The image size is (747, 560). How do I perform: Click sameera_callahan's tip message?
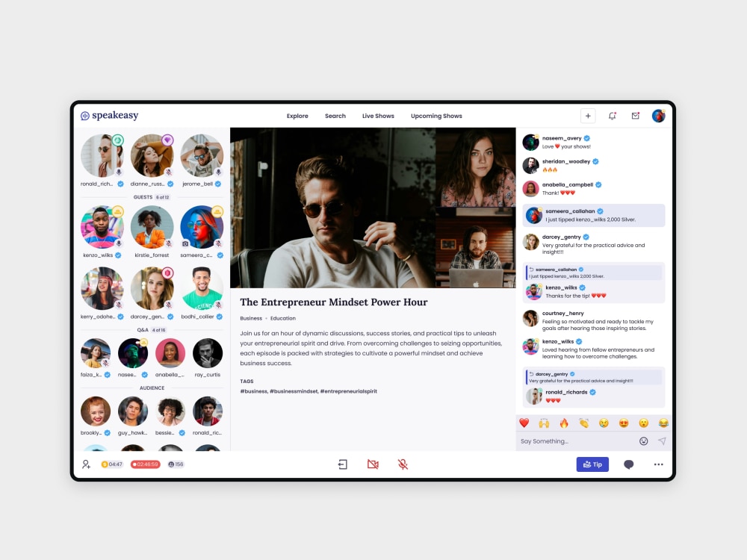(594, 215)
